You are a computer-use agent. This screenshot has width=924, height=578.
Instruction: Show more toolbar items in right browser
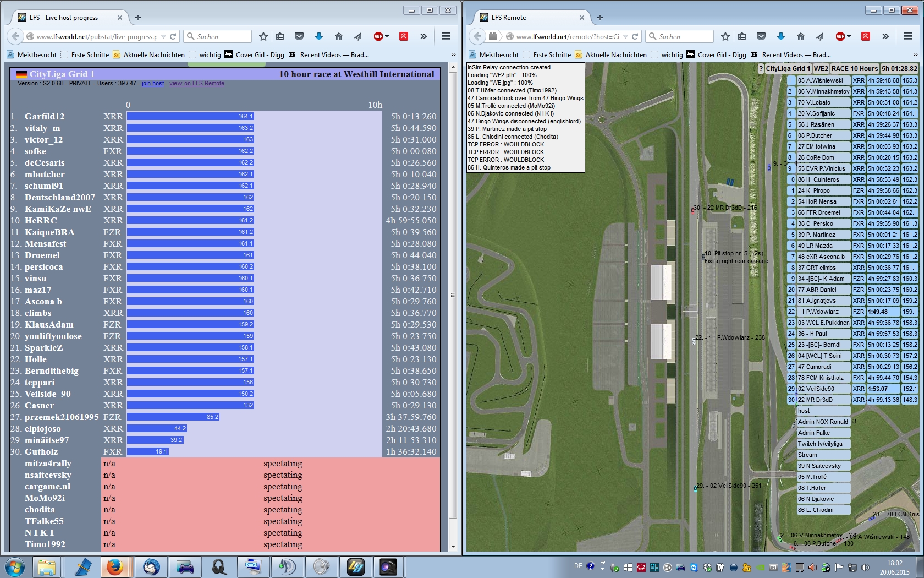tap(886, 36)
